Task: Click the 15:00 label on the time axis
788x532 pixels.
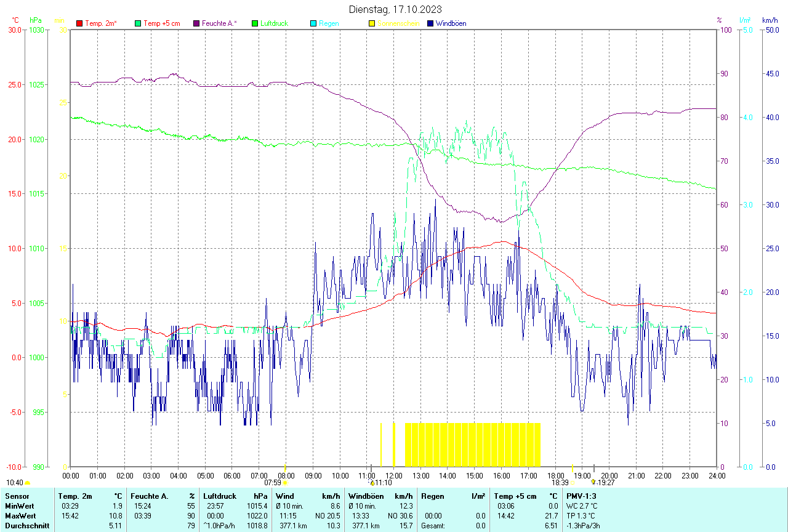Action: (x=474, y=475)
